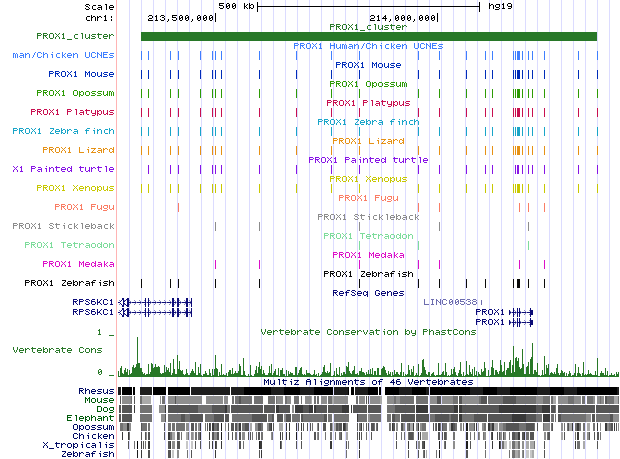Viewport: 620px width, 459px height.
Task: Click Vertebrate Conservation by PhastCons title
Action: coord(368,331)
